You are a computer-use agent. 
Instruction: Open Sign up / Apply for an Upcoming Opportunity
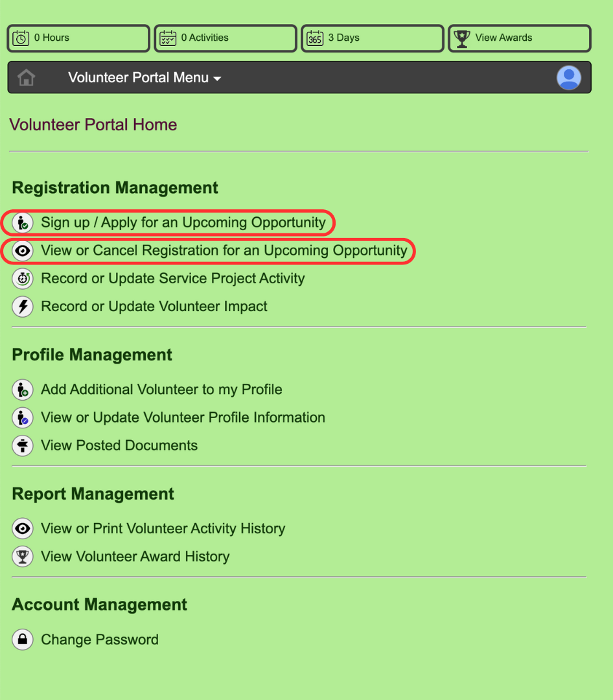183,222
